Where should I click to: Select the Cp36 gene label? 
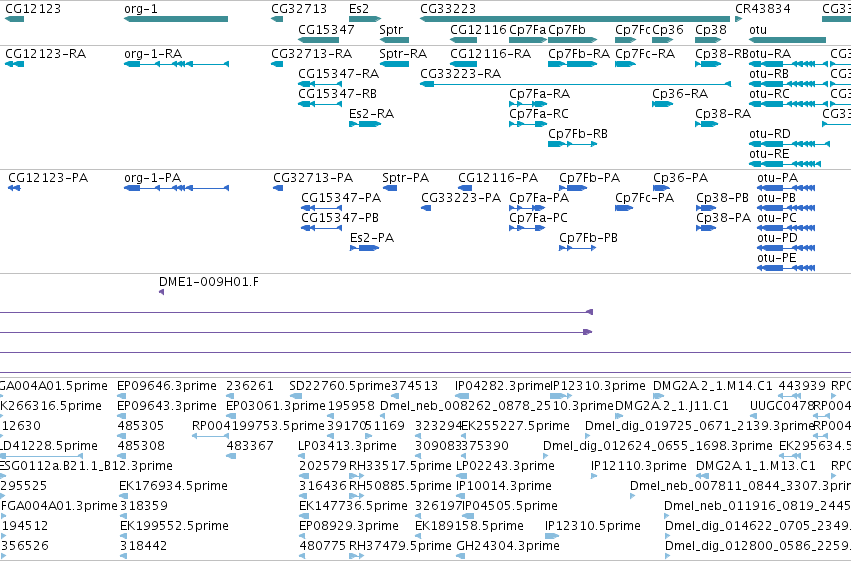pyautogui.click(x=668, y=30)
